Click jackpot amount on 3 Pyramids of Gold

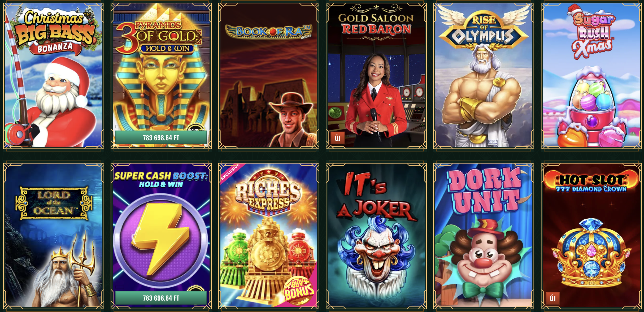click(x=161, y=138)
